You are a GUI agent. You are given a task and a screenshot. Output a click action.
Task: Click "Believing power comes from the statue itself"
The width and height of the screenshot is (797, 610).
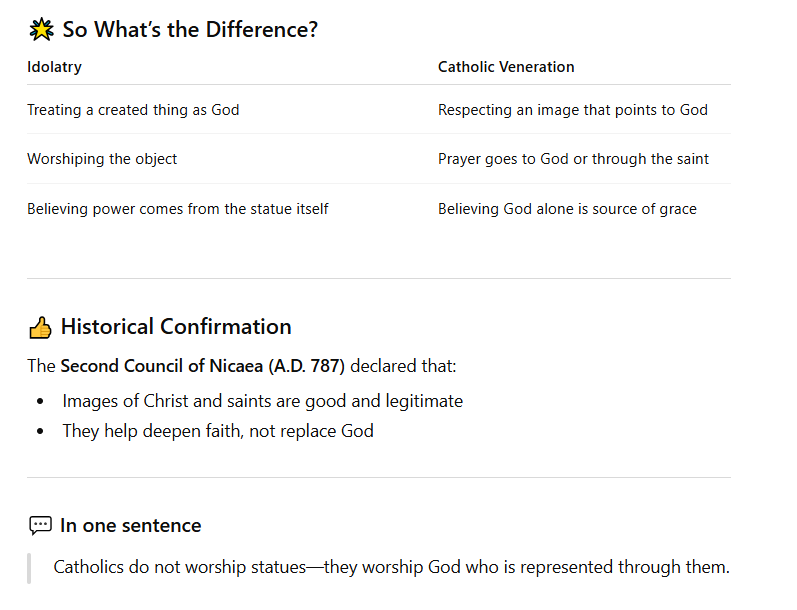178,209
